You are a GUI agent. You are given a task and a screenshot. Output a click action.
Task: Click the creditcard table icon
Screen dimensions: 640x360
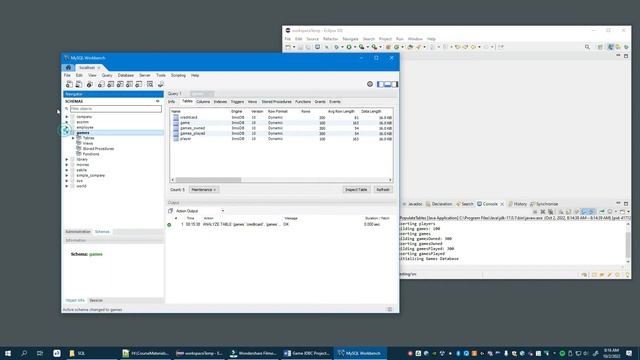(176, 117)
